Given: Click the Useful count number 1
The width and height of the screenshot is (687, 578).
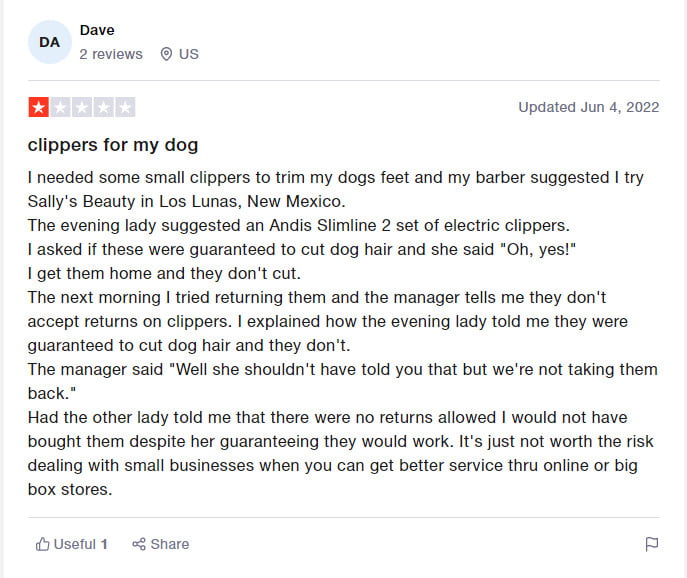Looking at the screenshot, I should pos(104,544).
